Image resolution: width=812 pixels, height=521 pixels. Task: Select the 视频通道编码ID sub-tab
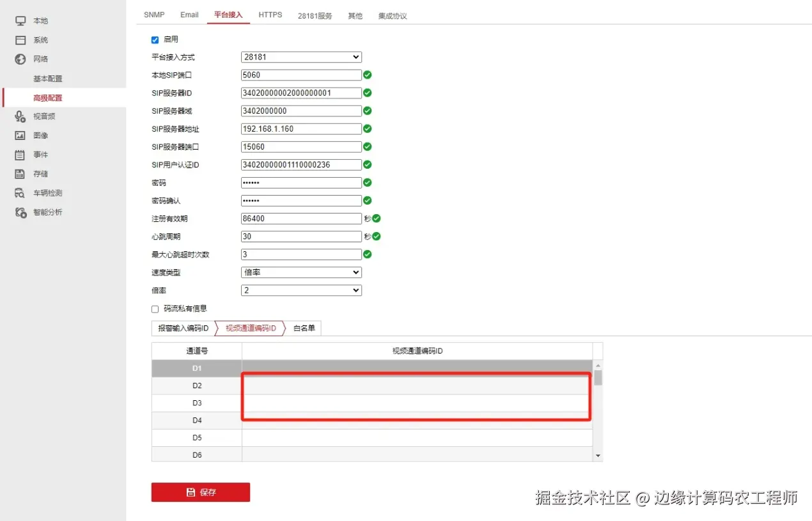point(251,328)
